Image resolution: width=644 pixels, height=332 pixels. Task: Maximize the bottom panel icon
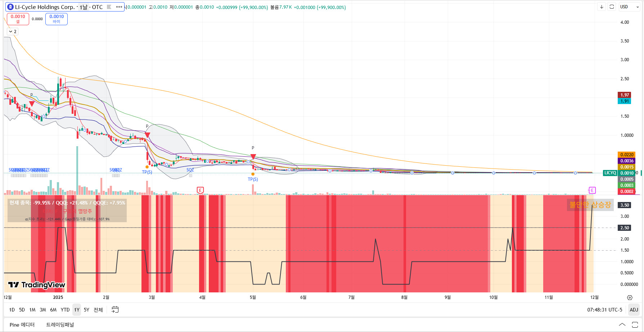[x=635, y=325]
